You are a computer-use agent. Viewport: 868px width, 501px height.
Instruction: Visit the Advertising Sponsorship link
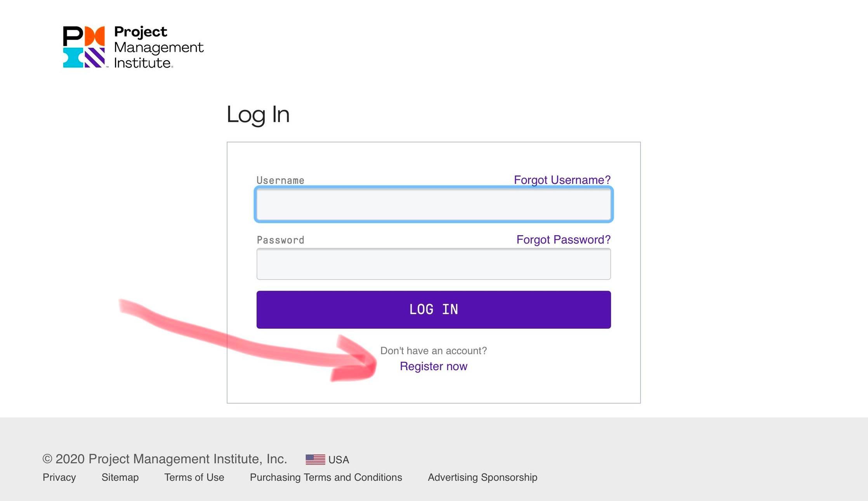pos(482,477)
